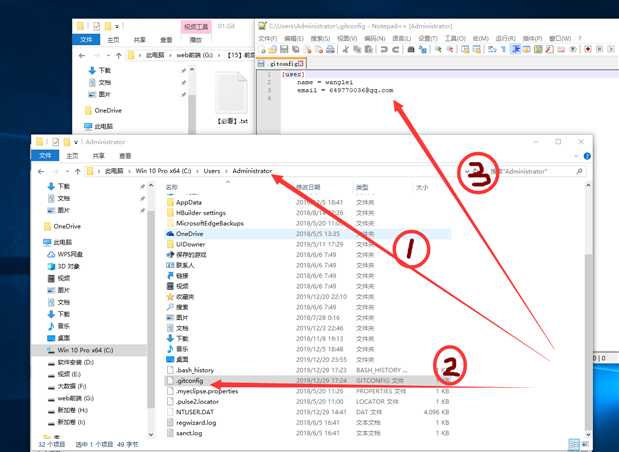Open 播放 tab in the back Explorer window
Viewport: 619px width, 452px height.
point(196,39)
